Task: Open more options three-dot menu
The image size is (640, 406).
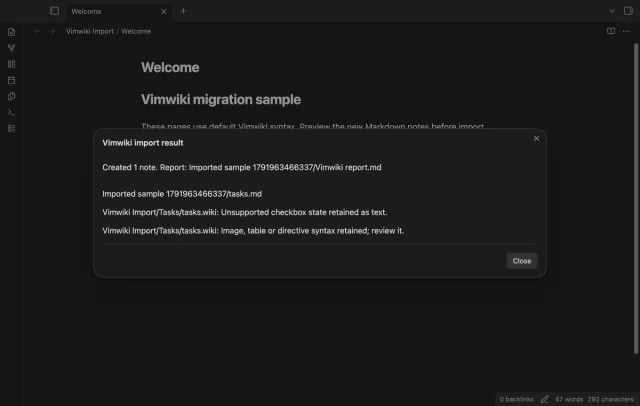Action: [x=626, y=31]
